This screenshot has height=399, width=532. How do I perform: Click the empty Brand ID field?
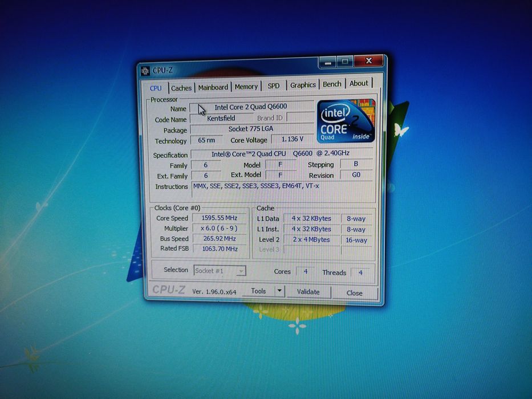[300, 117]
